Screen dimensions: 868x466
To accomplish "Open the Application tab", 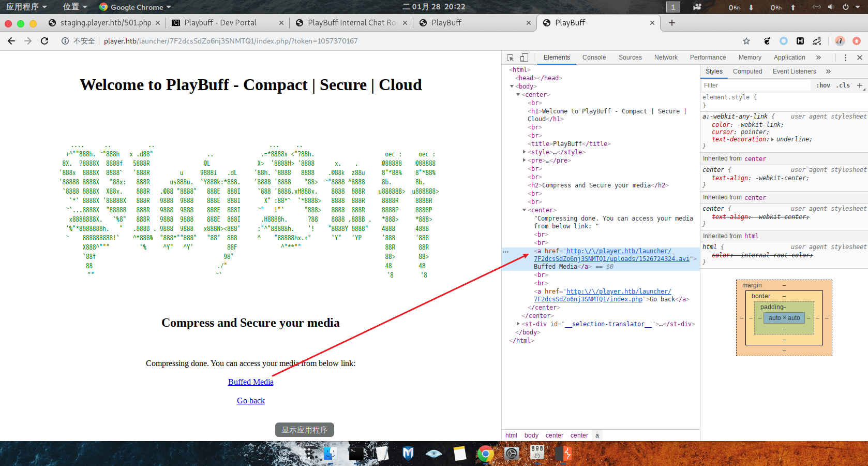I will (x=789, y=57).
